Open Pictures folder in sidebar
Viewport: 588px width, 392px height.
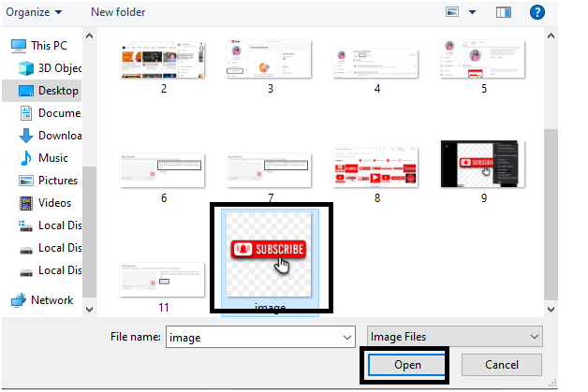pyautogui.click(x=58, y=181)
